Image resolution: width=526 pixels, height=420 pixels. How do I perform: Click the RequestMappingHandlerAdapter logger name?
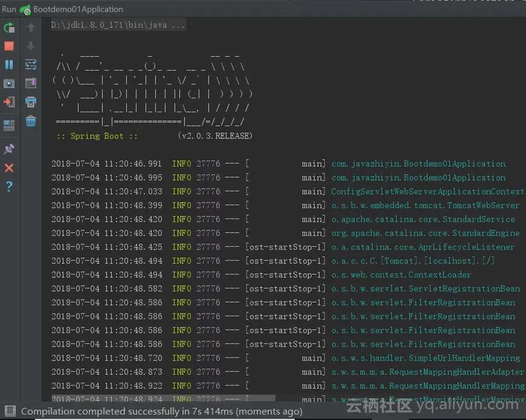(428, 372)
